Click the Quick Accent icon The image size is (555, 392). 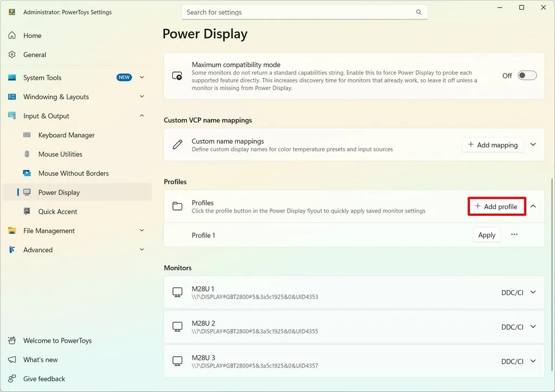coord(27,211)
